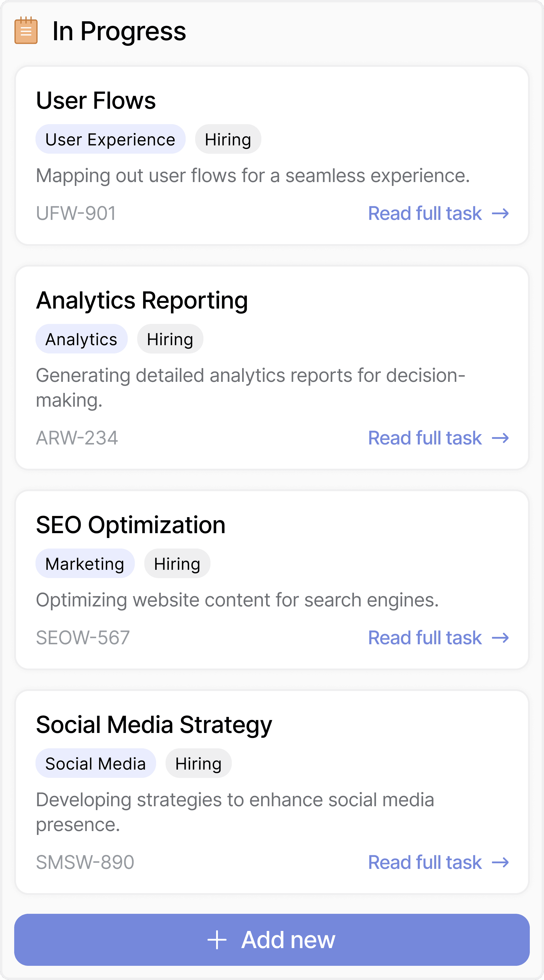Click the plus icon in Add new

[x=217, y=940]
